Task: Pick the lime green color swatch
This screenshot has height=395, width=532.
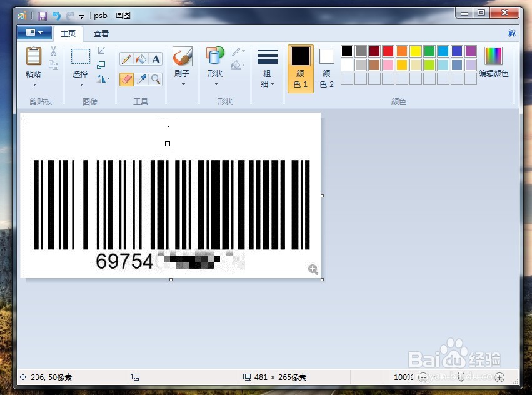Action: tap(429, 65)
